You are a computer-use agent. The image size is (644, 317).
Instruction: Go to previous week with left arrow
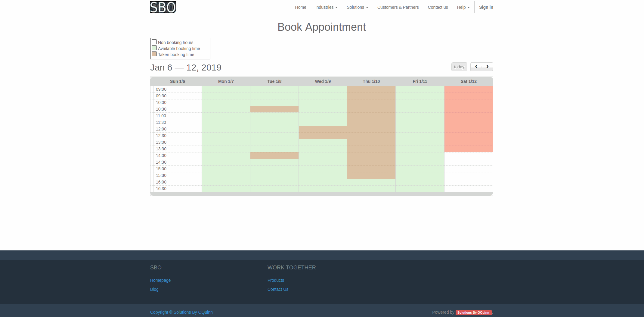tap(476, 67)
